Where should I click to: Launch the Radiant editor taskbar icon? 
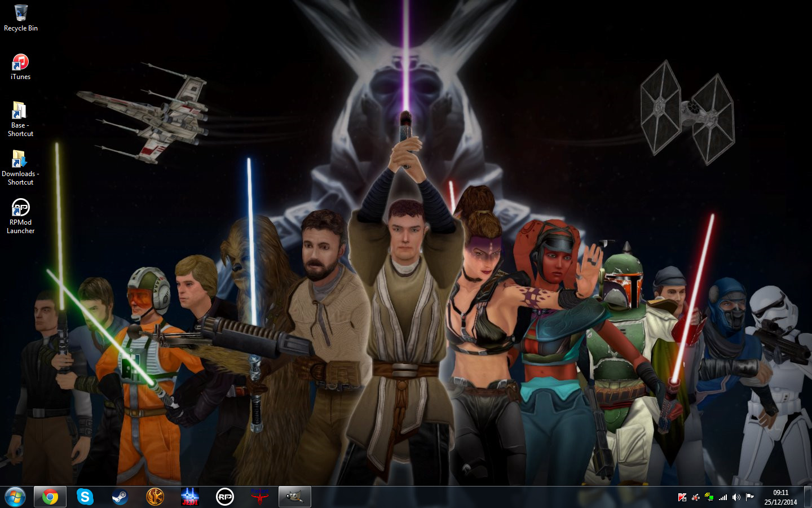260,497
